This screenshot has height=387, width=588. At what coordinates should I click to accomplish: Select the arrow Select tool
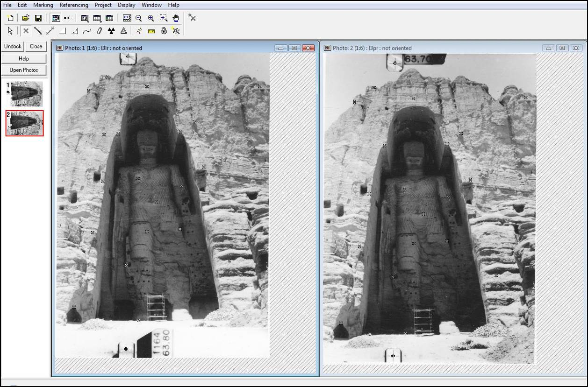point(11,31)
